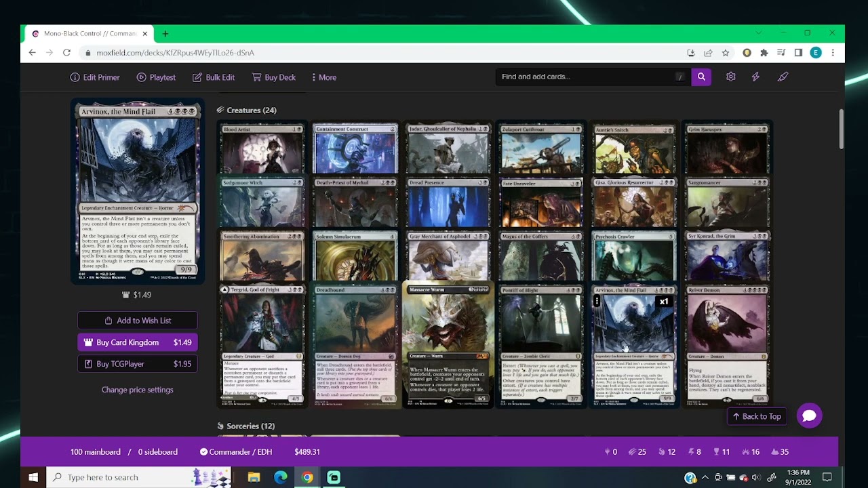Select the Massacre Wurm card

click(448, 344)
